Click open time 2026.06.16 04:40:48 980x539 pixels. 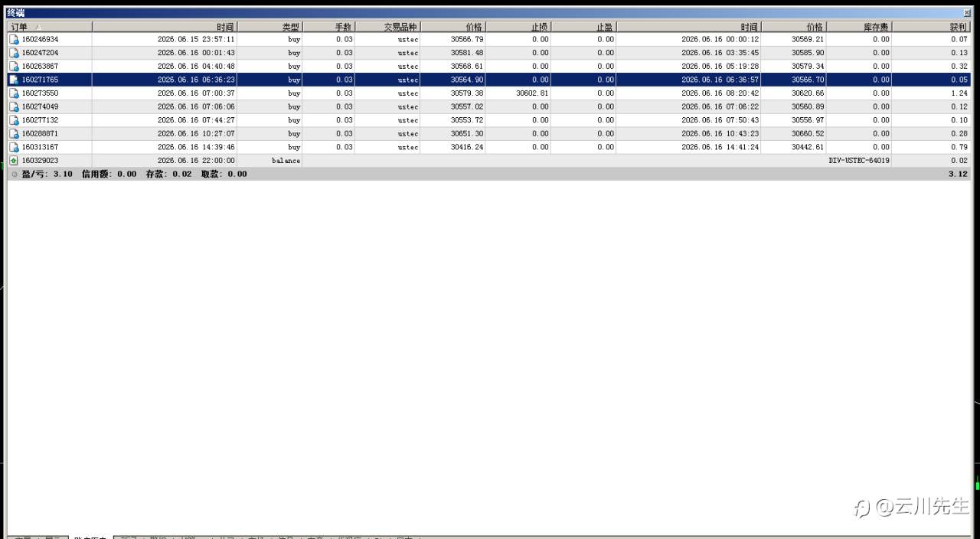[196, 66]
